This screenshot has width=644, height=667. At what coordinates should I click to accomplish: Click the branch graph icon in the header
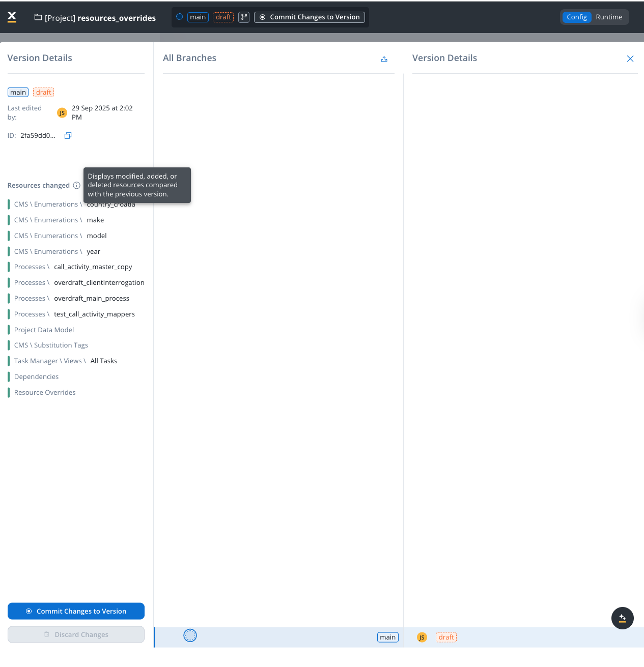(x=243, y=17)
